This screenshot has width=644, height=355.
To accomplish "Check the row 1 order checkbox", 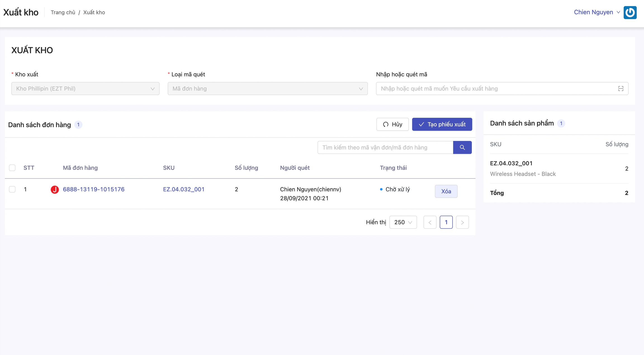I will [12, 189].
